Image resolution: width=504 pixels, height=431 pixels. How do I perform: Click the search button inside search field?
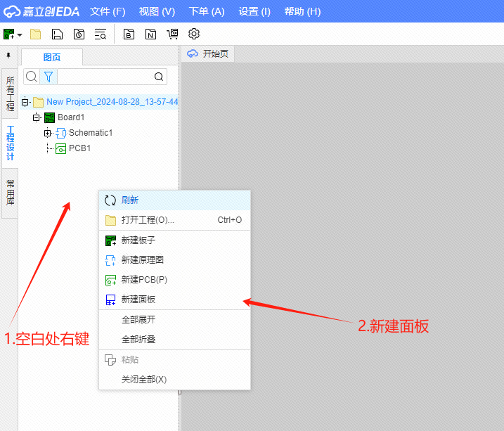[x=159, y=77]
